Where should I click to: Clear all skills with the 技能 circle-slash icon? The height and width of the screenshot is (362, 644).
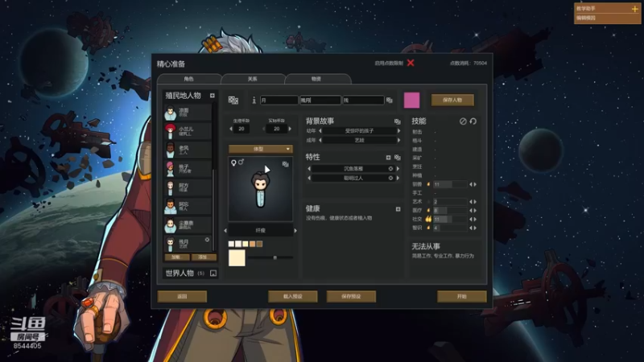click(463, 121)
